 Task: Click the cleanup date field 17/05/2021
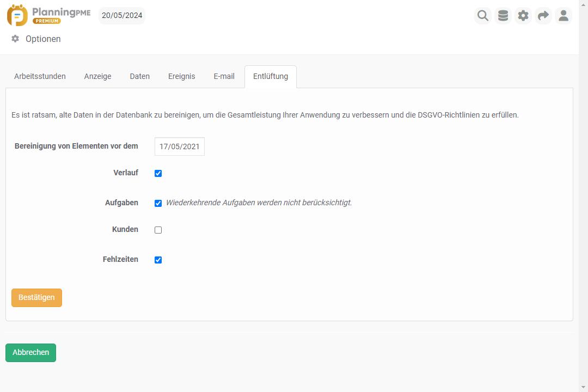[179, 147]
